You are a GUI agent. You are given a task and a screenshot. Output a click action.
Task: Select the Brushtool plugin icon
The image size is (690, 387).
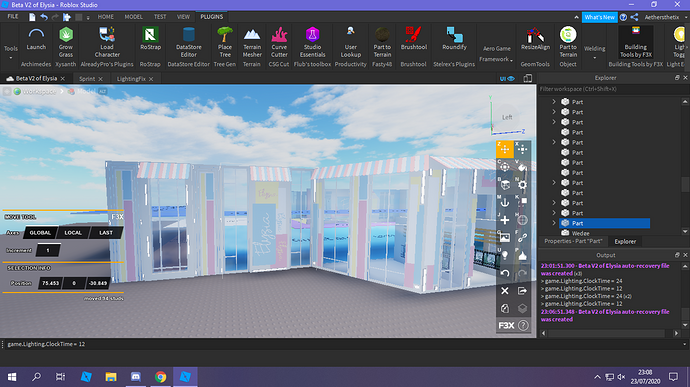coord(414,39)
